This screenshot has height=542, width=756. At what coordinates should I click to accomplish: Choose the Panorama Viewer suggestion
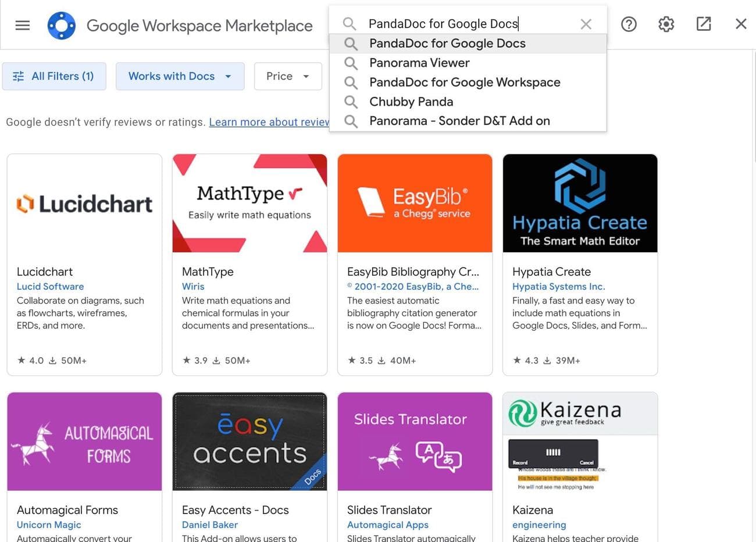coord(419,63)
